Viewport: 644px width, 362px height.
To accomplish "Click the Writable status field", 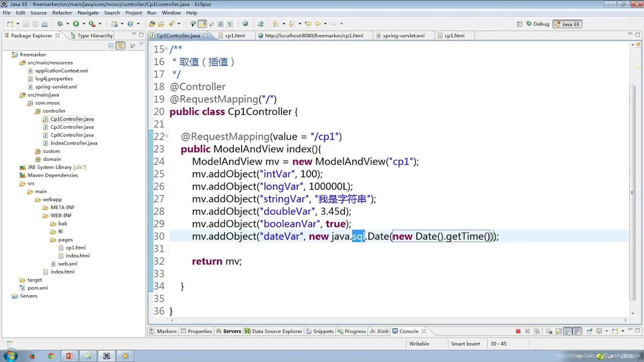I will tap(419, 344).
